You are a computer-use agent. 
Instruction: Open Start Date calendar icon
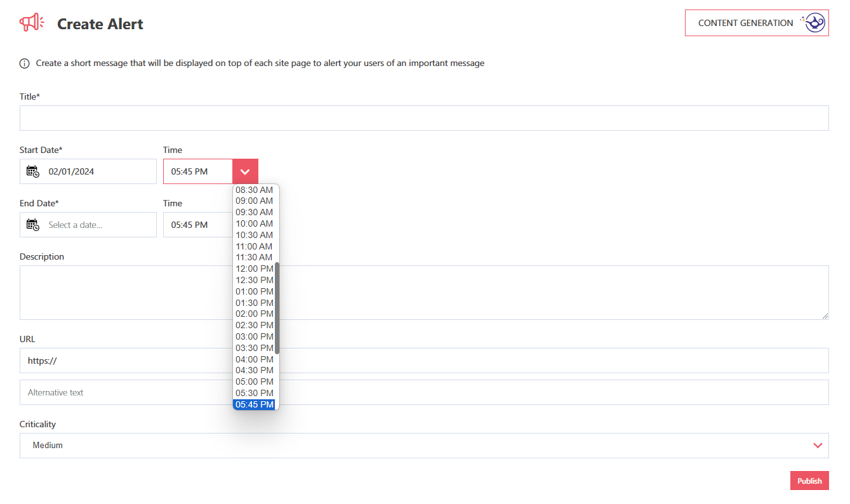33,171
